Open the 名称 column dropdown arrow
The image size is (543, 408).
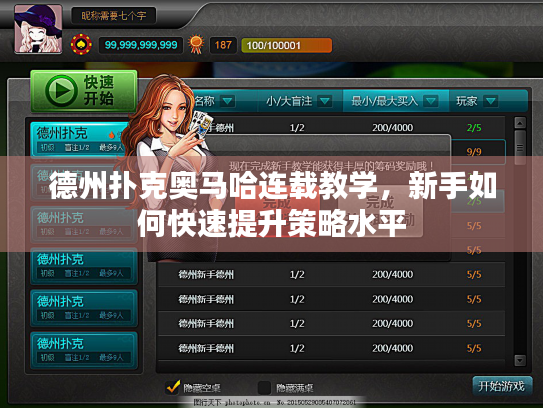228,101
